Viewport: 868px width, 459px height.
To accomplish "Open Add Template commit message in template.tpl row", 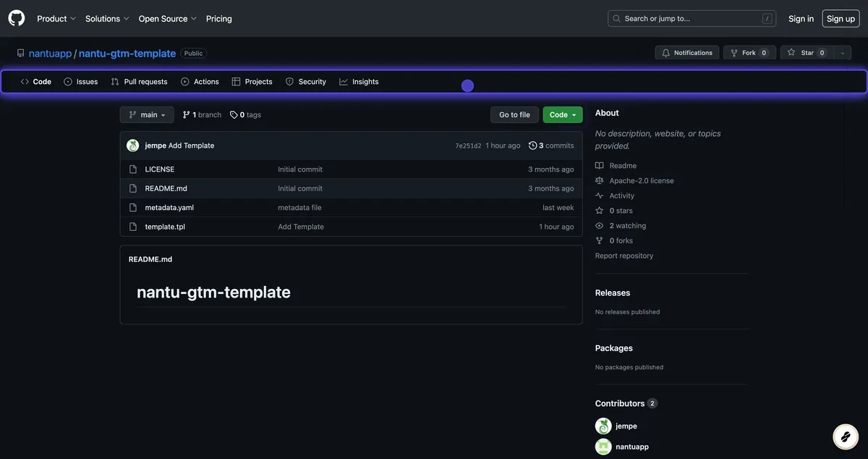I will pos(301,227).
